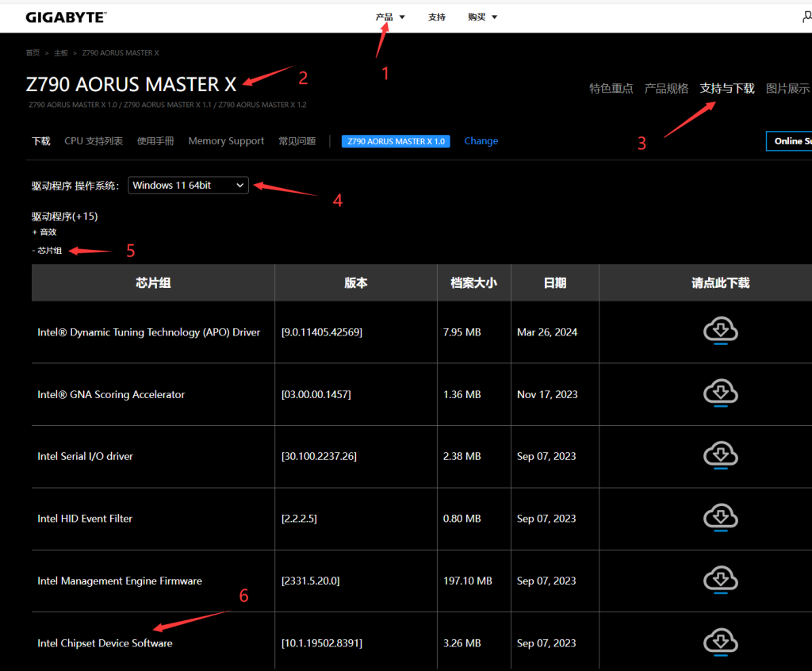
Task: Click the Mar 26, 2024 date
Action: coord(547,332)
